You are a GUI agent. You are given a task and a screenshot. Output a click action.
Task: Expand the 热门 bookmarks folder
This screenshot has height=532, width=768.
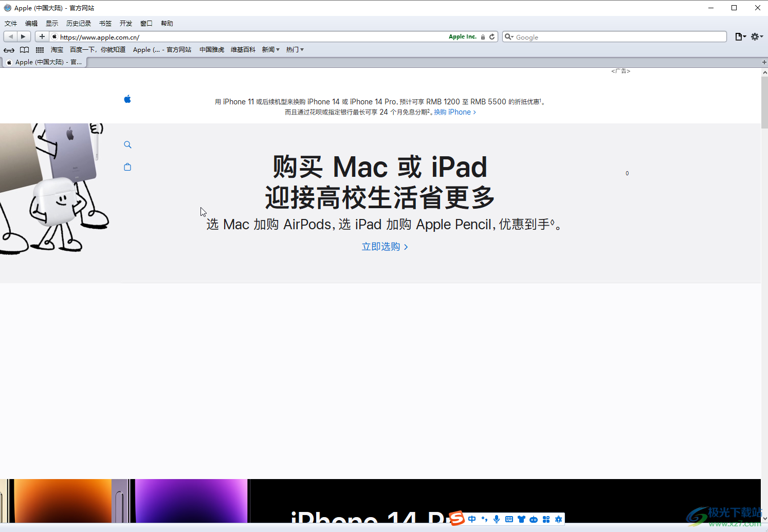pos(295,50)
